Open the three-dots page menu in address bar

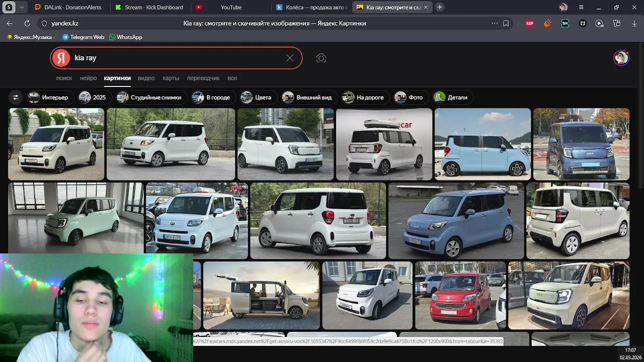point(494,23)
